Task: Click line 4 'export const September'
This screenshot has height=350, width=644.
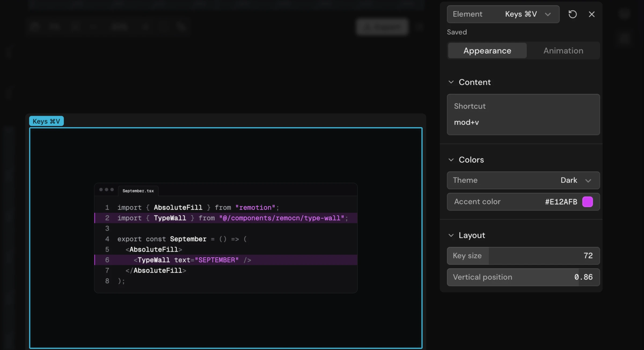Action: (x=182, y=239)
